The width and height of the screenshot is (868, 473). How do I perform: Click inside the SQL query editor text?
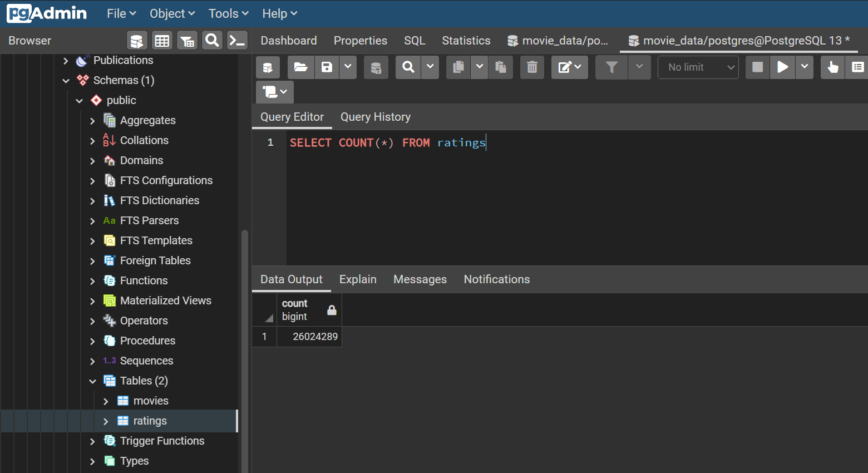tap(387, 142)
